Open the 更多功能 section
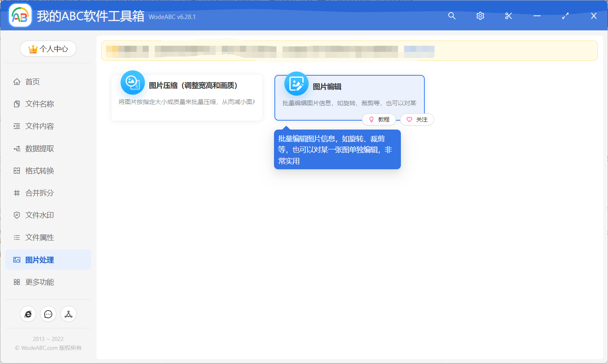 click(x=41, y=282)
